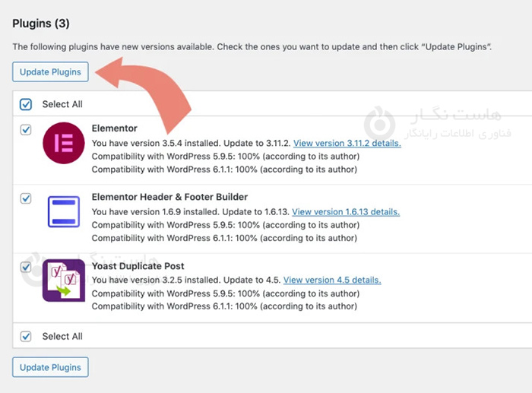The height and width of the screenshot is (393, 532).
Task: Click the top Select All label text
Action: 62,104
